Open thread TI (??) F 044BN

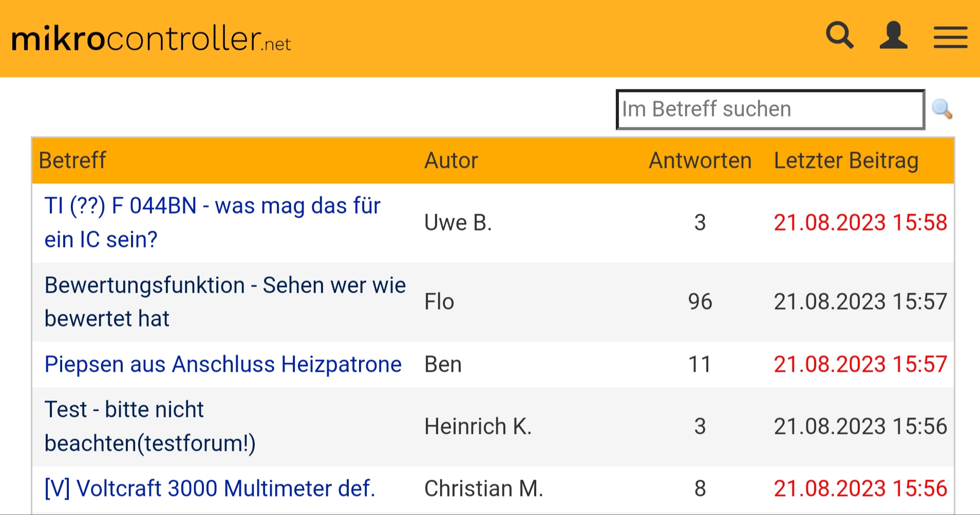pos(213,222)
